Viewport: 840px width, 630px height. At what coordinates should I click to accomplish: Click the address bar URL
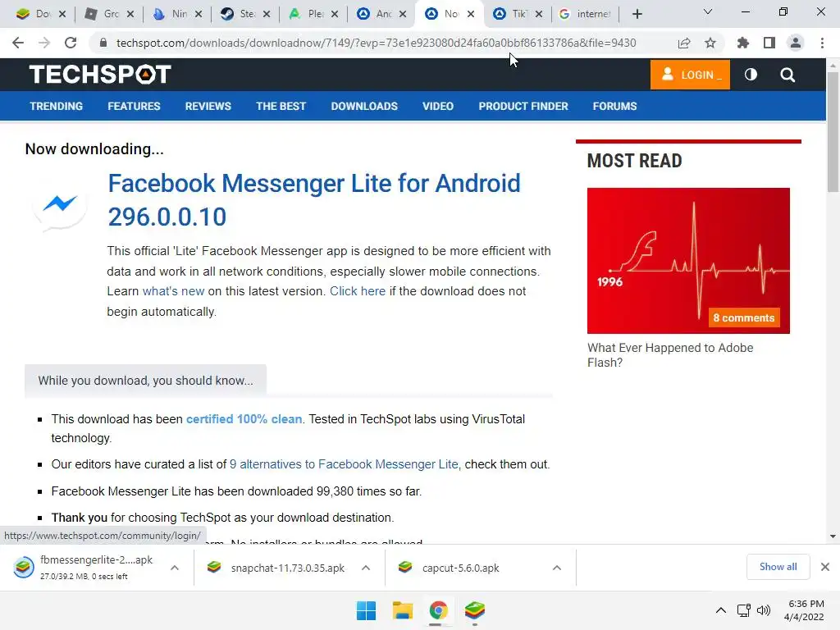(376, 43)
